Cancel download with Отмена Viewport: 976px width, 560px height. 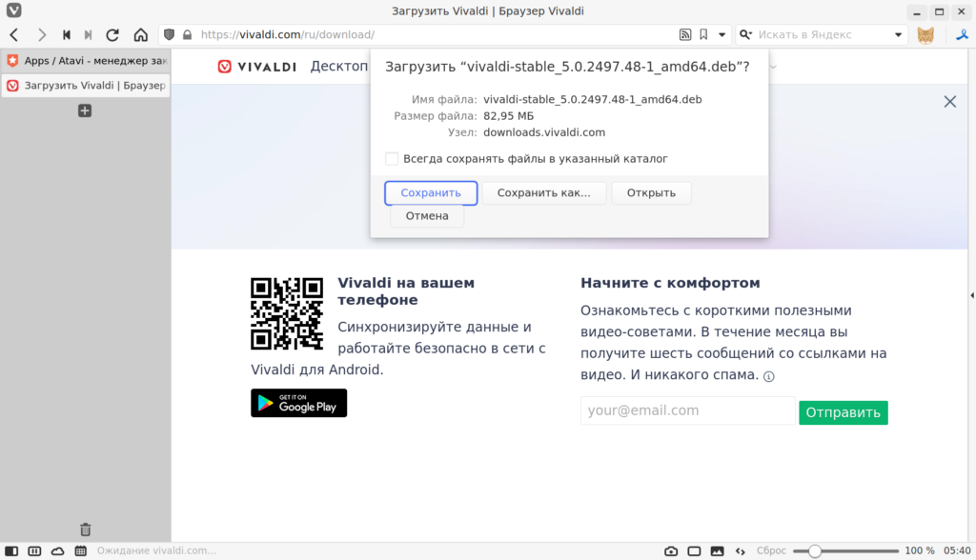click(427, 216)
